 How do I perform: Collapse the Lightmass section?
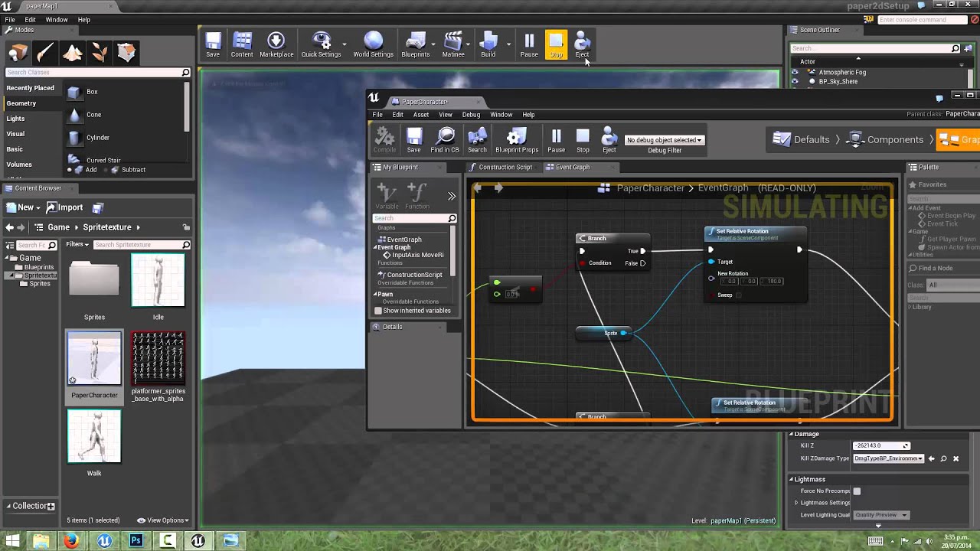[792, 480]
